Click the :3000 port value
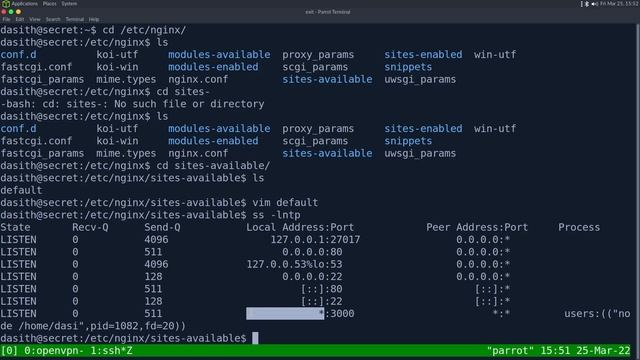Image resolution: width=640 pixels, height=360 pixels. [340, 313]
